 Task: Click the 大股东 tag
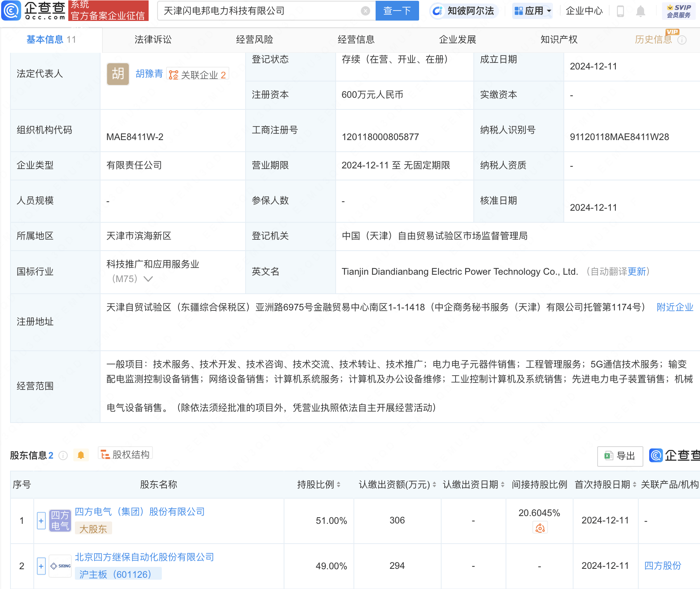pos(93,529)
